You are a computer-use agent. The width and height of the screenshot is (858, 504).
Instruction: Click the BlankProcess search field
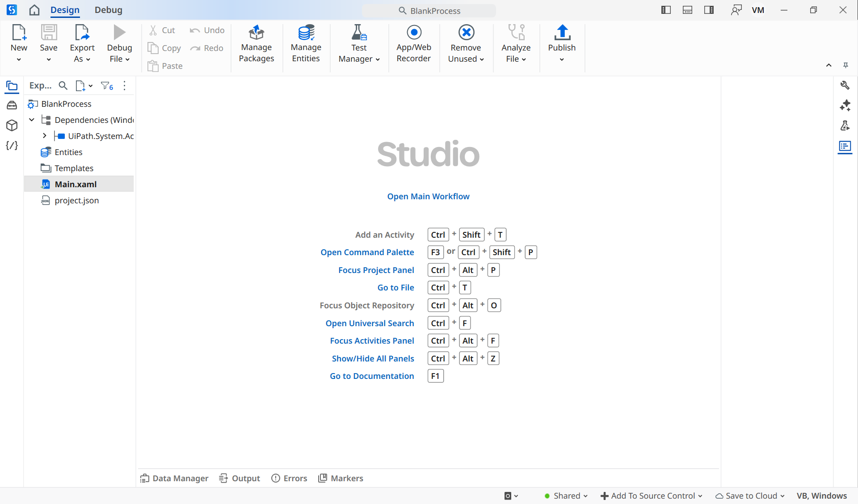pyautogui.click(x=429, y=11)
